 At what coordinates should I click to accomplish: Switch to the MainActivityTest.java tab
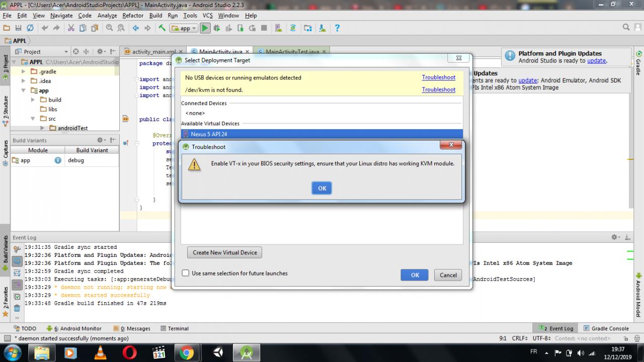pos(292,52)
